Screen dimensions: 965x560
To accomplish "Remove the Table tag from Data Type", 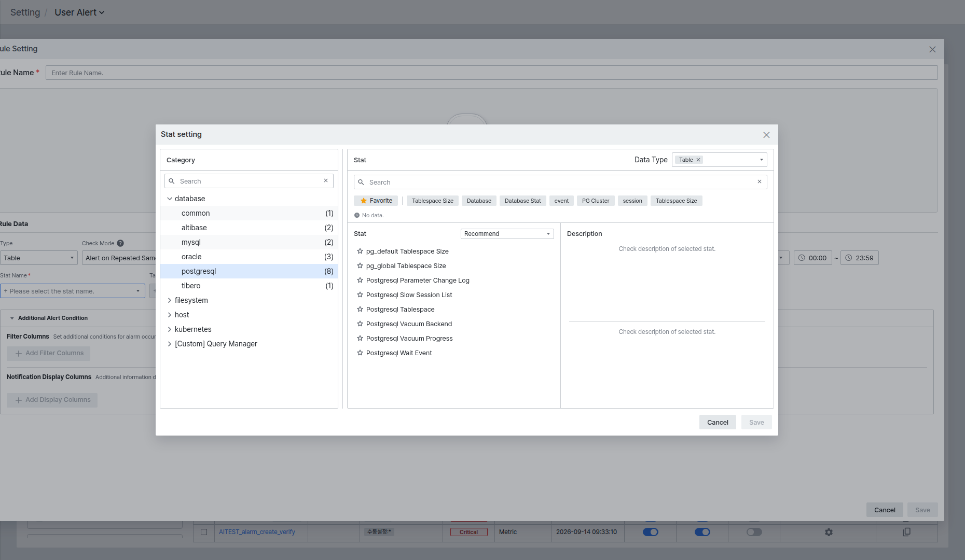I will tap(698, 160).
